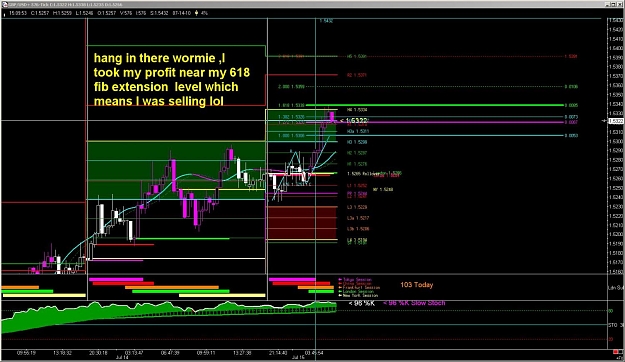Click the L3 pivot level label

[357, 207]
